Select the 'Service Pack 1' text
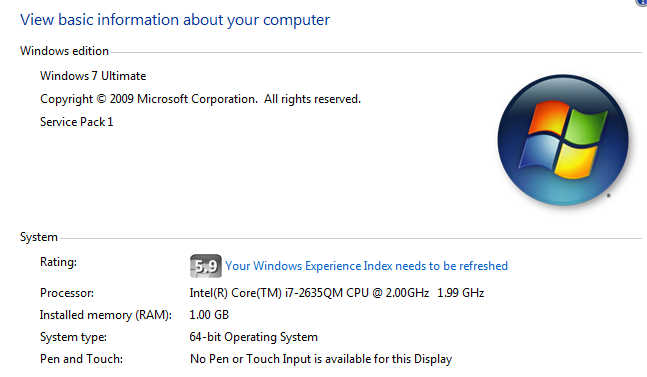Image resolution: width=647 pixels, height=377 pixels. click(x=76, y=122)
